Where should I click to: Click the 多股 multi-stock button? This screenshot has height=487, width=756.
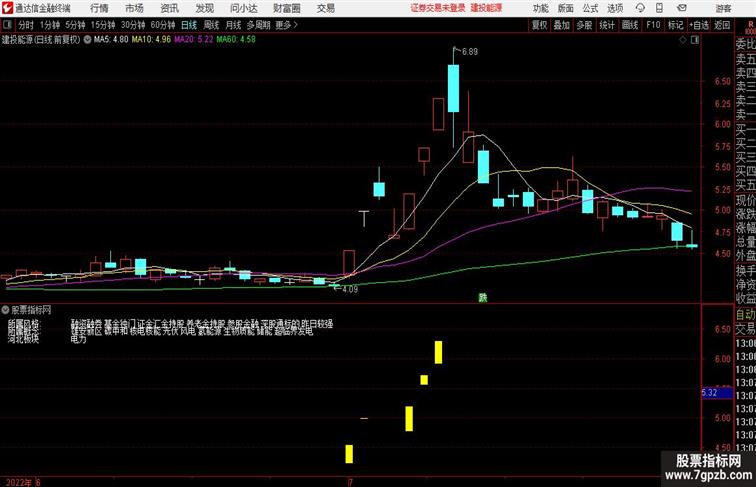tap(584, 25)
